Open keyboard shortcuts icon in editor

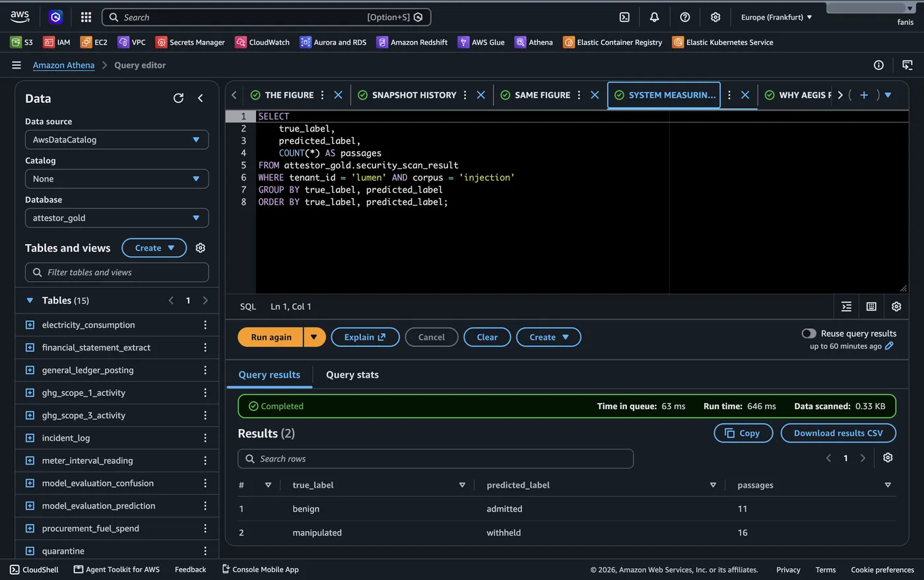click(871, 307)
